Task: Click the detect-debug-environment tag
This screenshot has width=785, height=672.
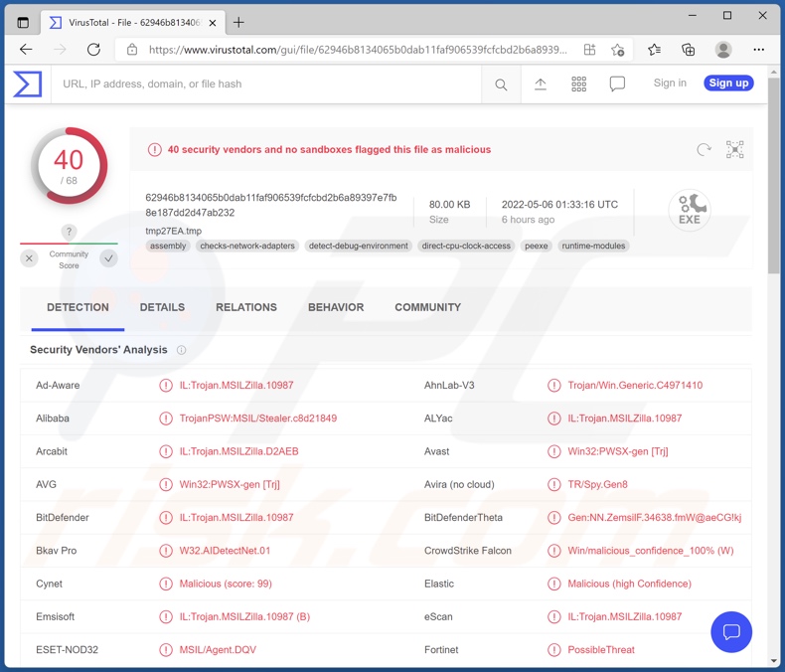Action: 359,246
